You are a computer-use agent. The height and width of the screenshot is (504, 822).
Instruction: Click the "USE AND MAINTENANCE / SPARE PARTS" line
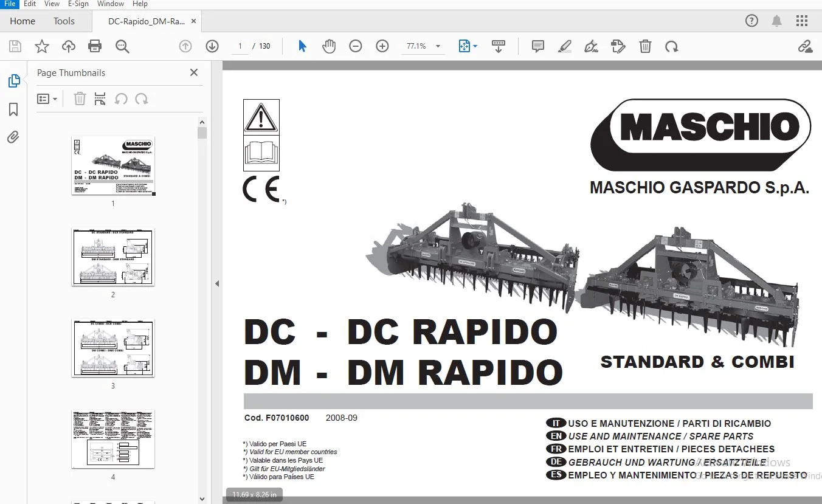pyautogui.click(x=661, y=437)
